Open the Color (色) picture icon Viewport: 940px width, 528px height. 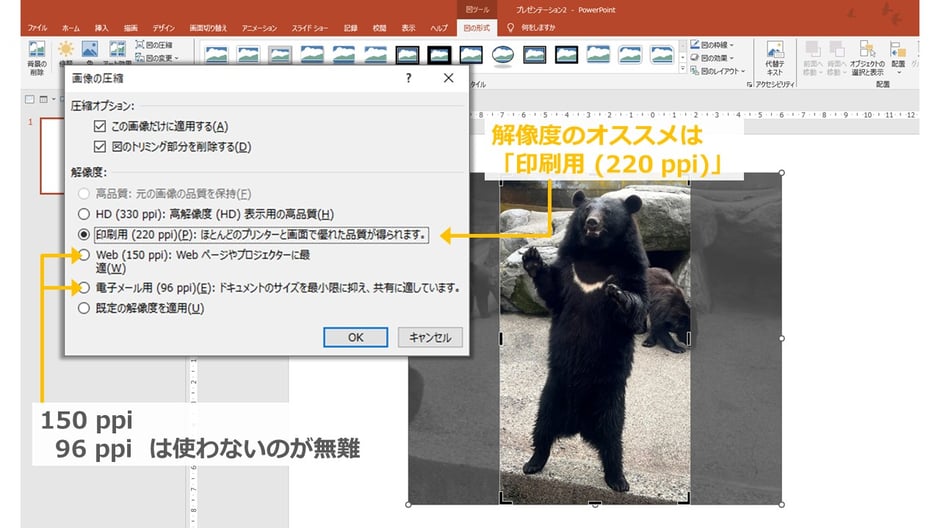pos(90,50)
